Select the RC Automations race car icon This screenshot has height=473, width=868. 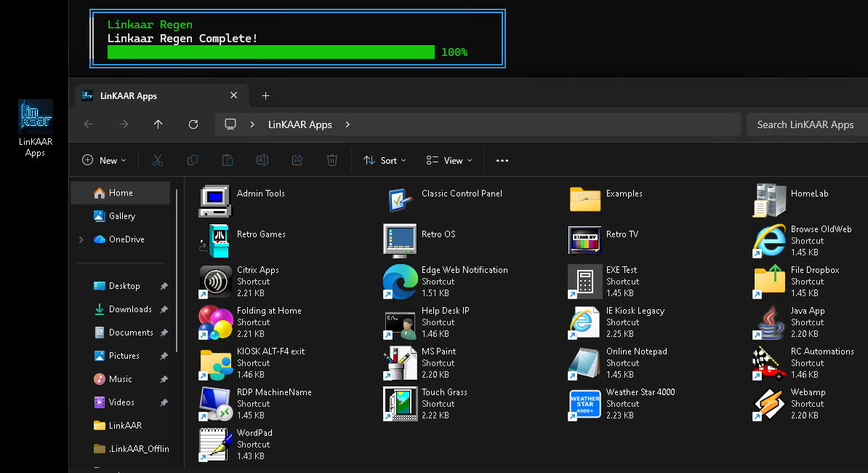click(x=769, y=363)
